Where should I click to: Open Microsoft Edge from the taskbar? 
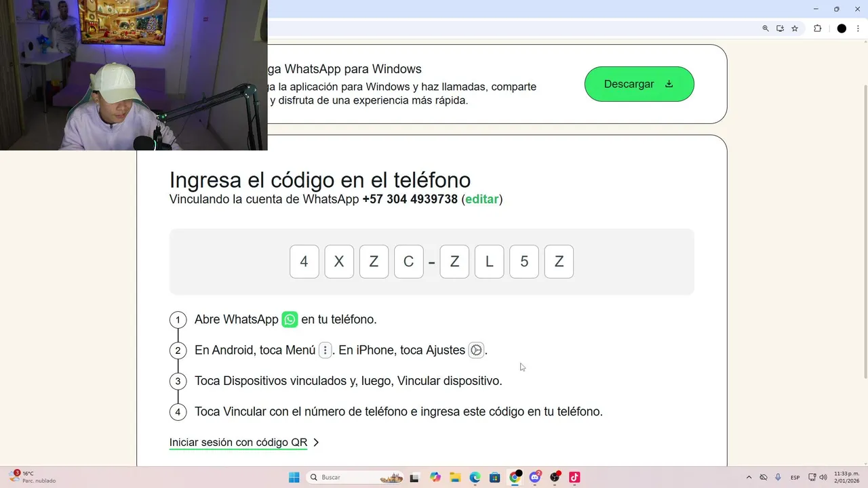(475, 477)
